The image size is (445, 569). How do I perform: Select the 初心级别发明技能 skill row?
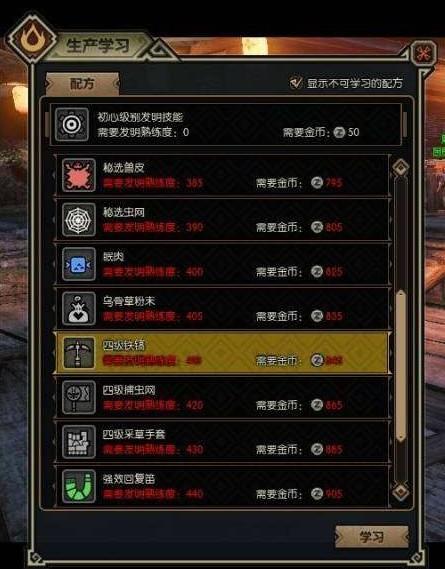point(225,124)
